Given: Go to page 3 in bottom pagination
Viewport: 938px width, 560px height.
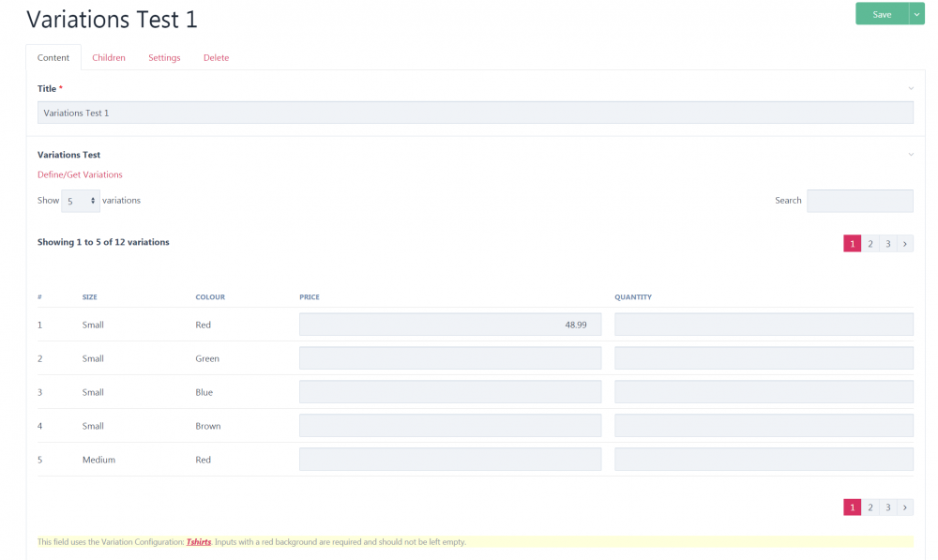Looking at the screenshot, I should [888, 507].
